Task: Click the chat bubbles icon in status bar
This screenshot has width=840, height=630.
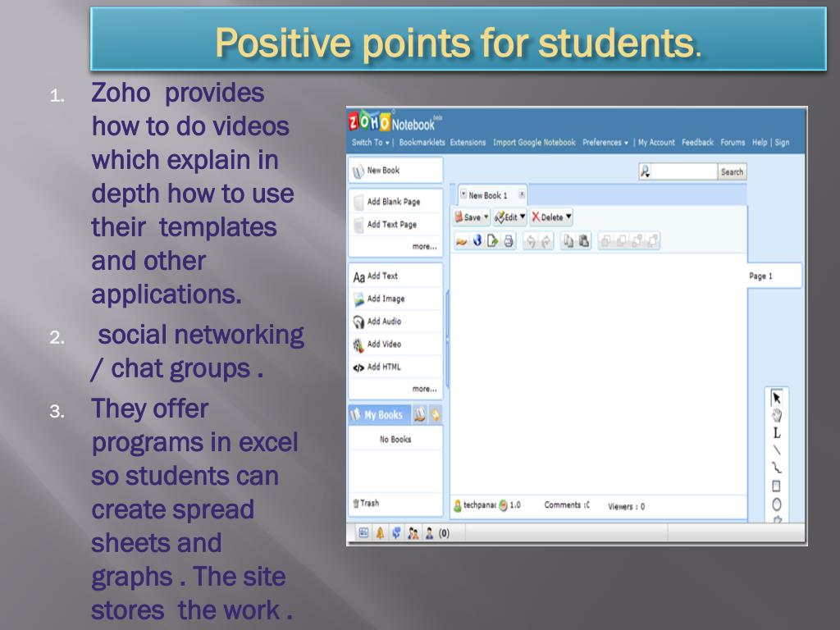Action: 396,533
